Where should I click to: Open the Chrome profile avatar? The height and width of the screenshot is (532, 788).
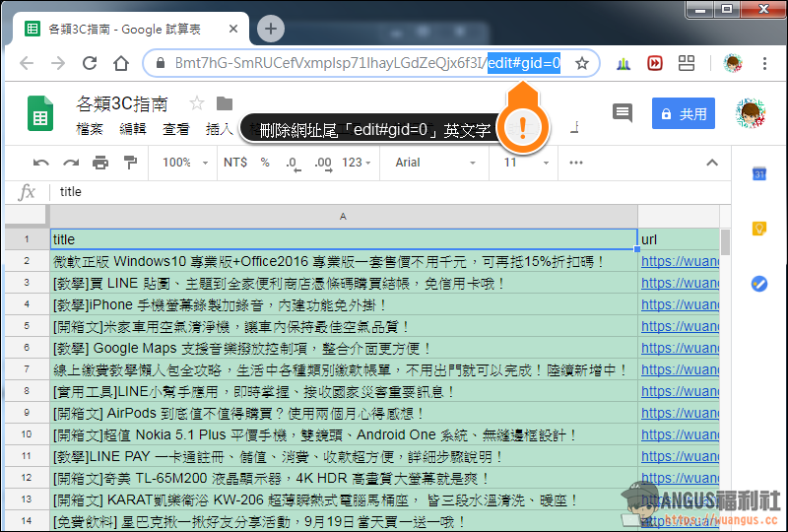(733, 63)
